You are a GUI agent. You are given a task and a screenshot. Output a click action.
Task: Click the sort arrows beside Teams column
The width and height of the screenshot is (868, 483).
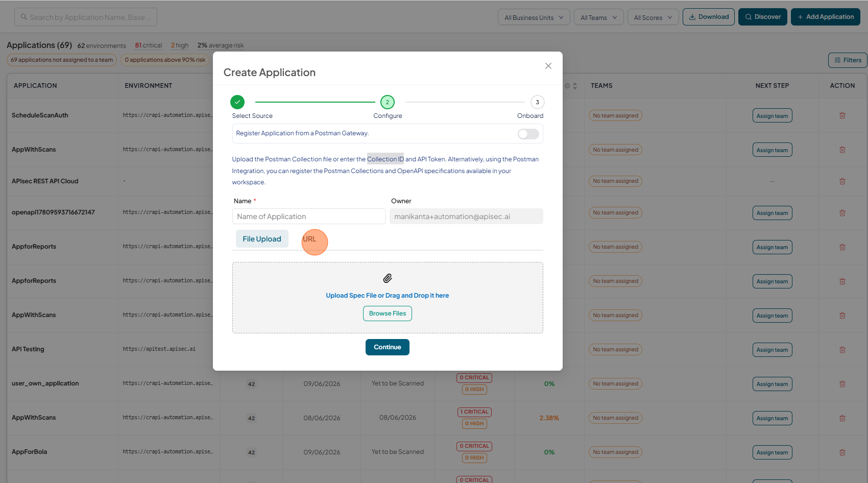(575, 86)
